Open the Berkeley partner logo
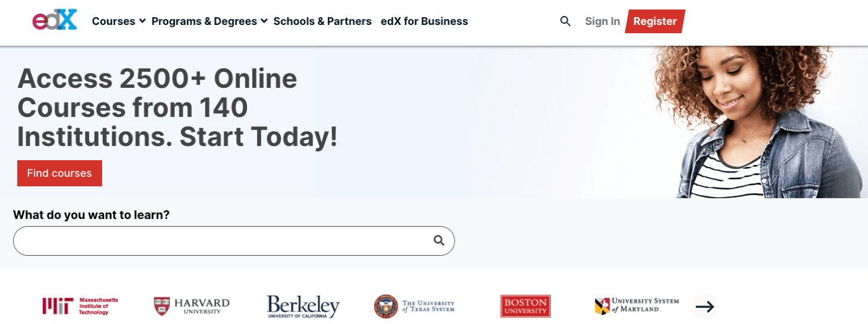This screenshot has height=324, width=868. (303, 306)
